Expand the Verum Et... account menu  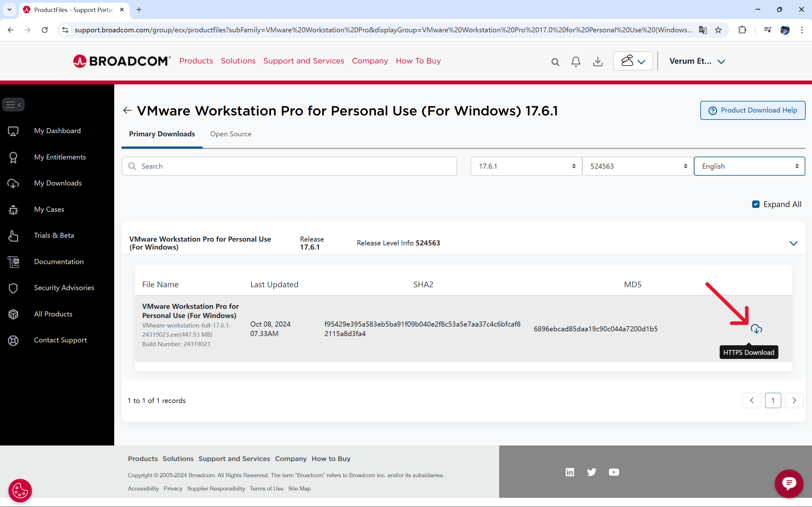[697, 61]
